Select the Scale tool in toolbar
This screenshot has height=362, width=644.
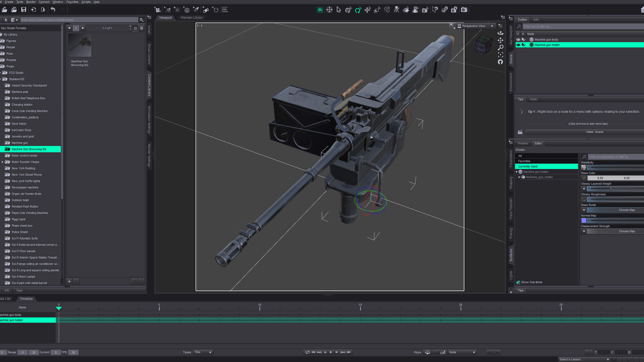click(377, 10)
